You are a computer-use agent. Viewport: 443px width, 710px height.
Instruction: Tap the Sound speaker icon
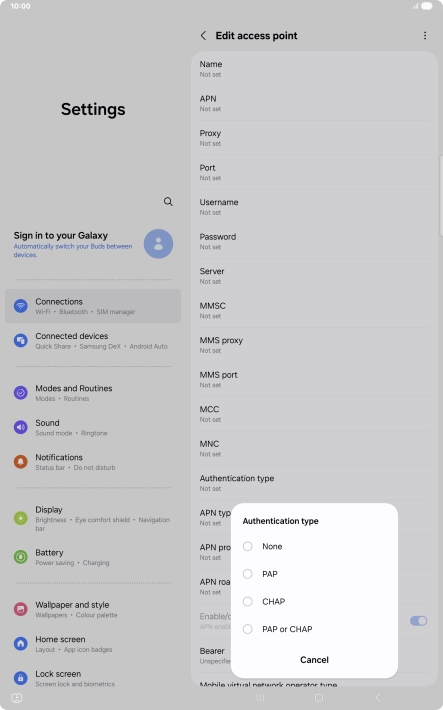tap(20, 427)
